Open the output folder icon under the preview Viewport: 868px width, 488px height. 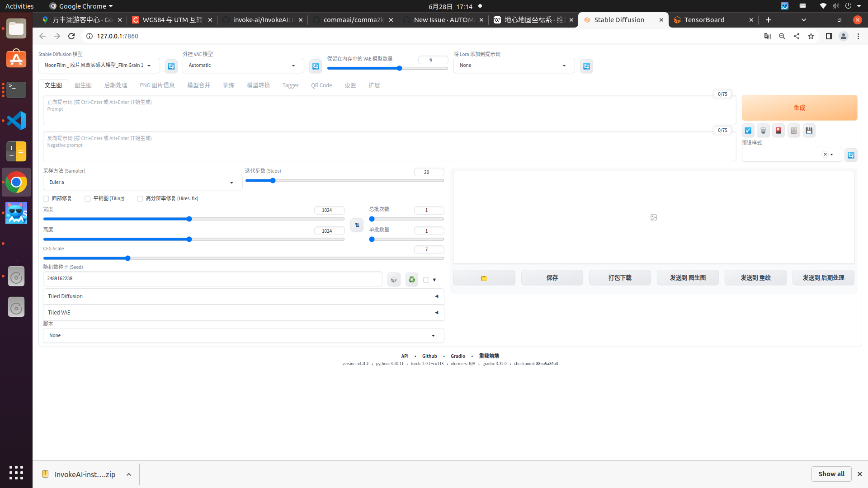(484, 277)
